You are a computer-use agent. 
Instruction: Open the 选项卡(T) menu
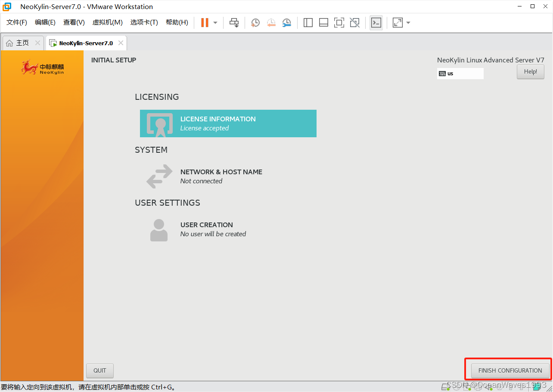(144, 22)
